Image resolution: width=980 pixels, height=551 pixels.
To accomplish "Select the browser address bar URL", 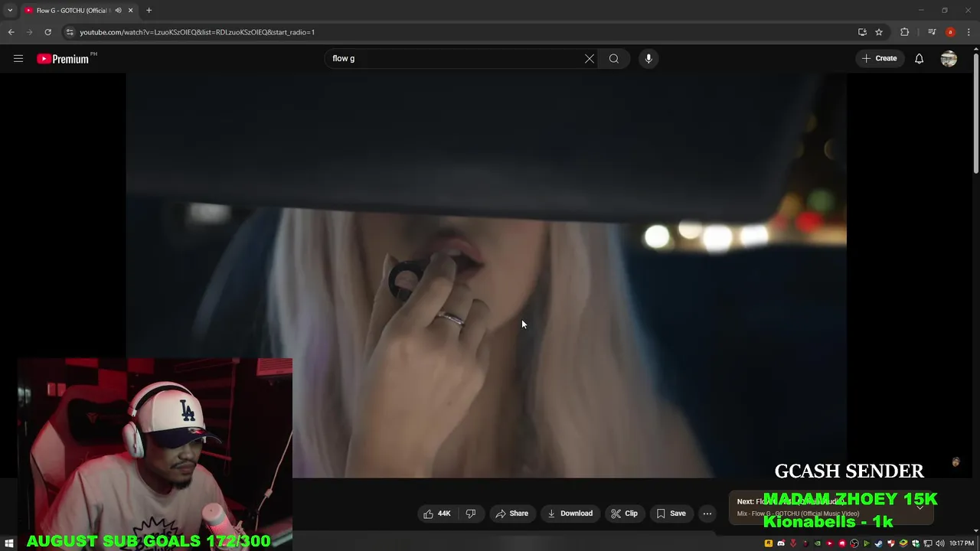I will [x=198, y=32].
